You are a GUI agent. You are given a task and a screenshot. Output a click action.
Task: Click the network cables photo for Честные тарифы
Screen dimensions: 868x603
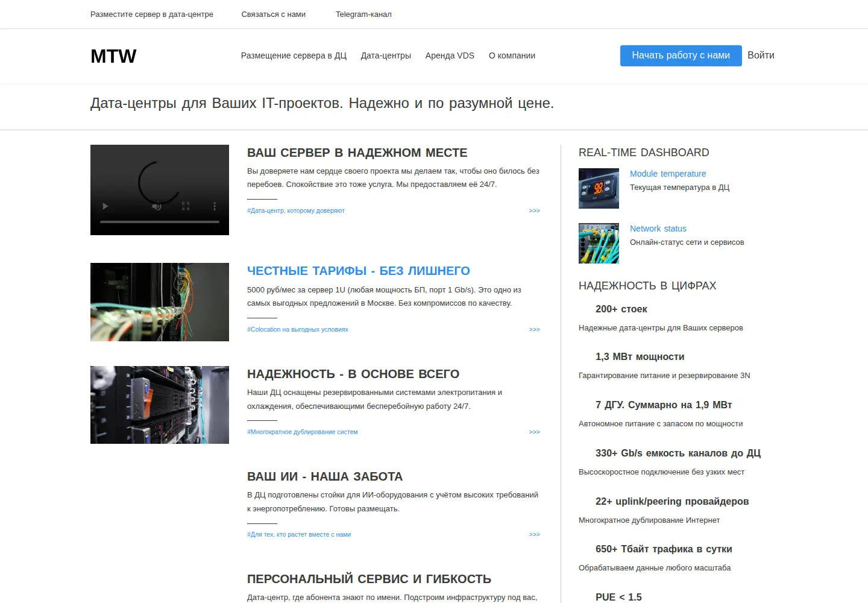click(x=160, y=302)
